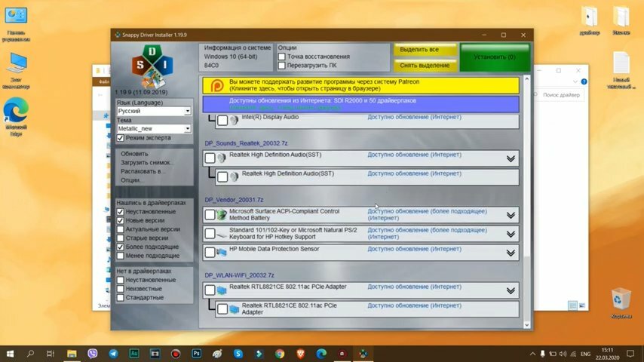Viewport: 644px width, 362px height.
Task: Enable the reboot PC checkbox
Action: point(282,66)
